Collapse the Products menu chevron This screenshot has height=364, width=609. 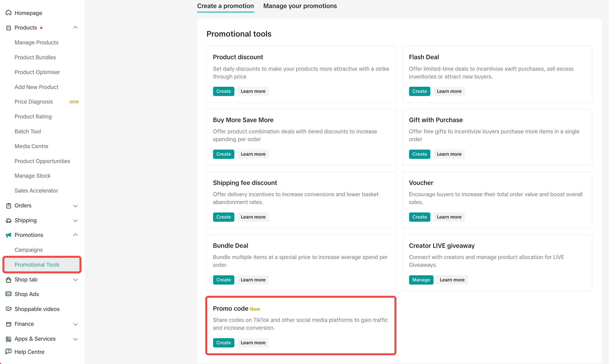(76, 28)
